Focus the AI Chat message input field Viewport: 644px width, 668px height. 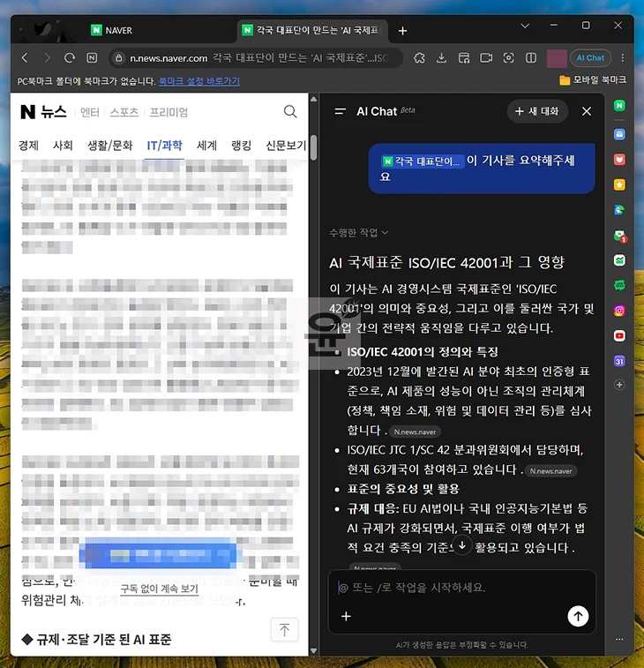(x=461, y=588)
